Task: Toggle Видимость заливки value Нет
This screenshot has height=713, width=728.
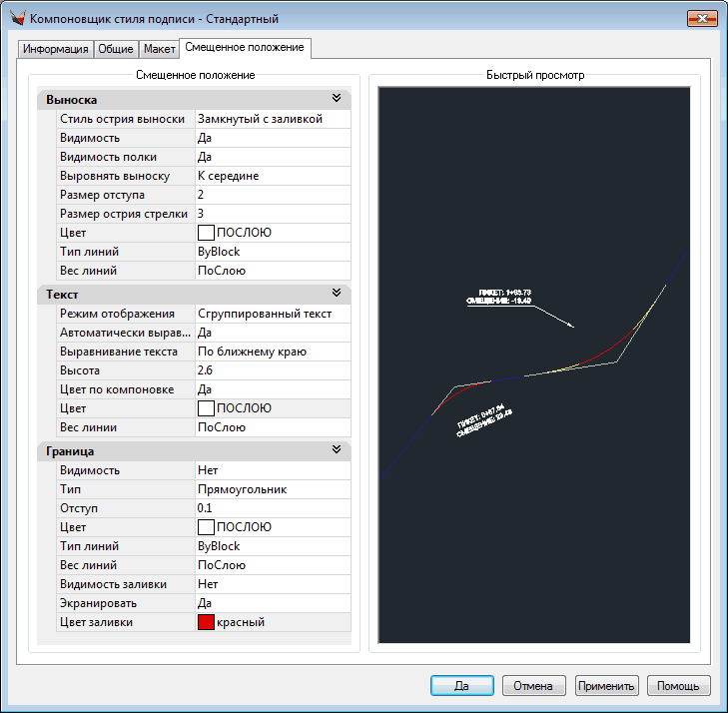Action: pyautogui.click(x=273, y=584)
